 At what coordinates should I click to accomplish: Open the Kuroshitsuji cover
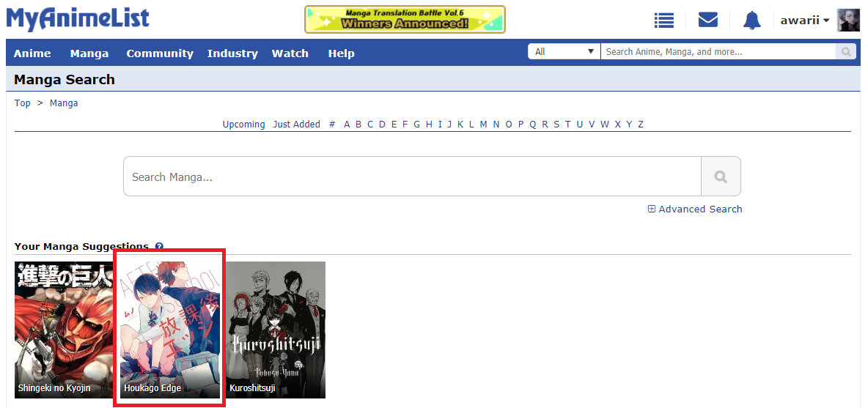click(x=276, y=330)
